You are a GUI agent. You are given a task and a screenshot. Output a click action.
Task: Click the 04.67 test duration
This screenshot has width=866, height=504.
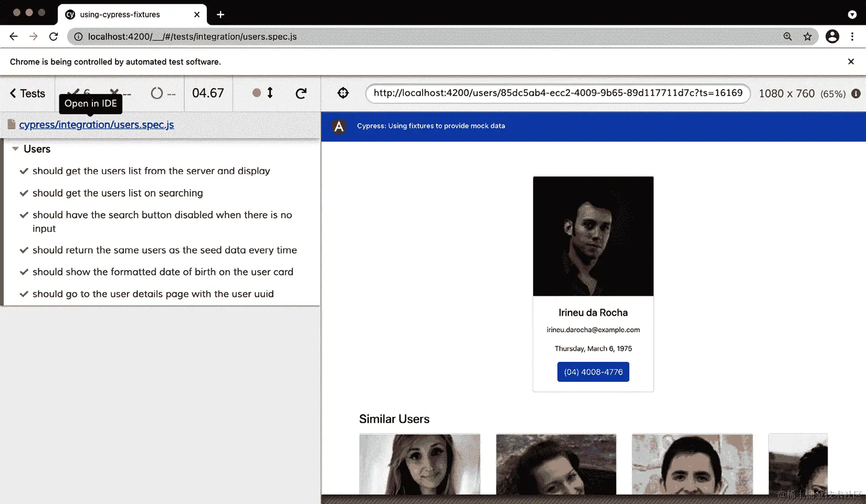208,93
